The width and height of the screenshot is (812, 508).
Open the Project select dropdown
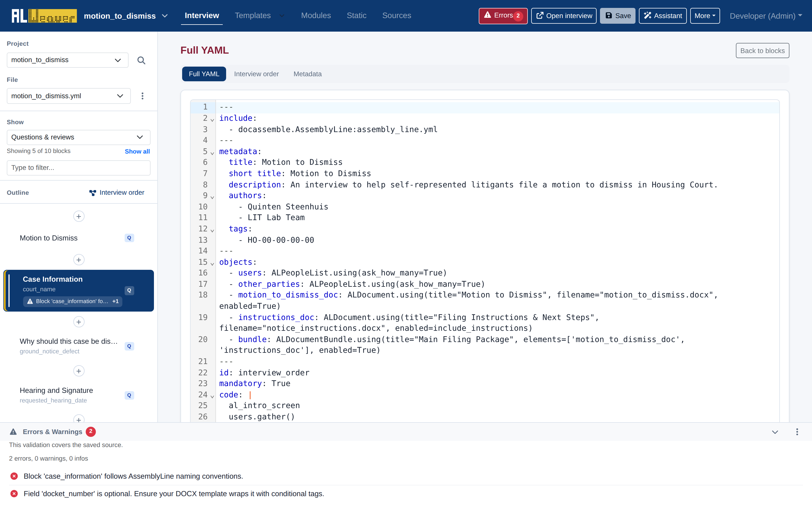[x=67, y=60]
